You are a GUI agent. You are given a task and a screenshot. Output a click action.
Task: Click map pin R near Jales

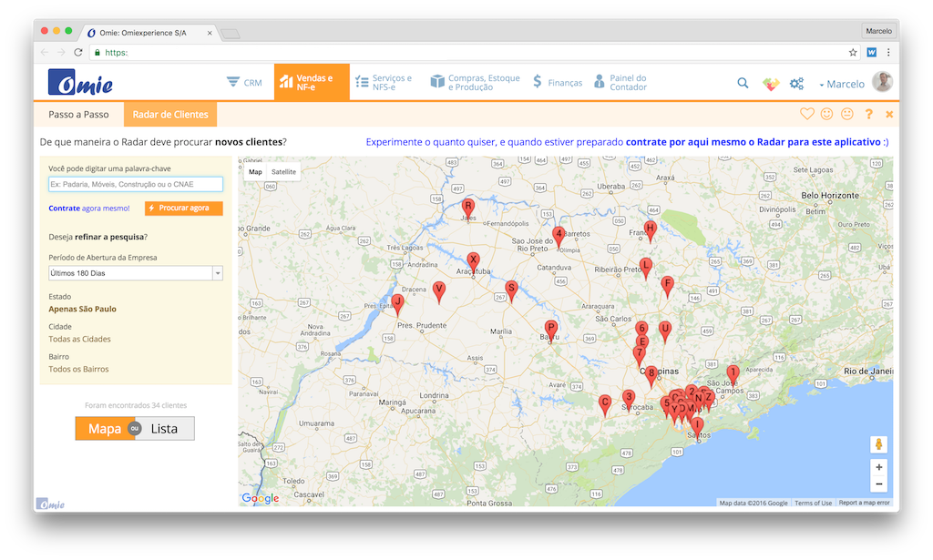pyautogui.click(x=468, y=209)
